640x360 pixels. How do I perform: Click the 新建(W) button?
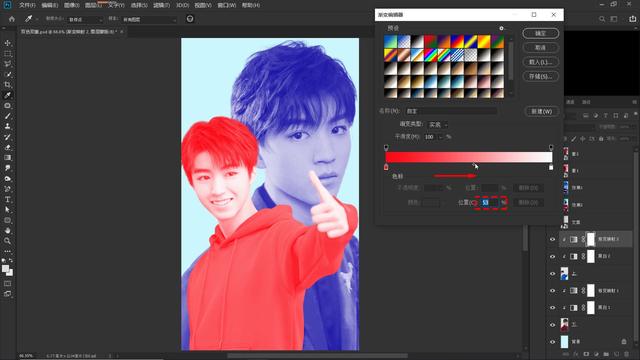541,111
